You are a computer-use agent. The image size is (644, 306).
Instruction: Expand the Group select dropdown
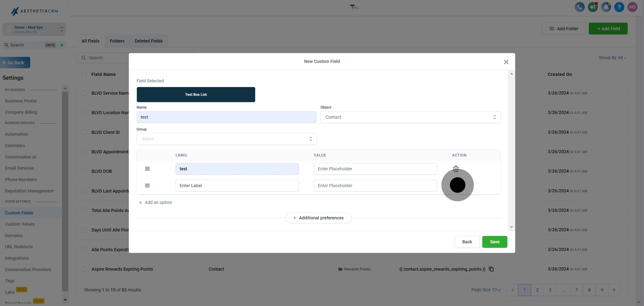click(x=226, y=139)
